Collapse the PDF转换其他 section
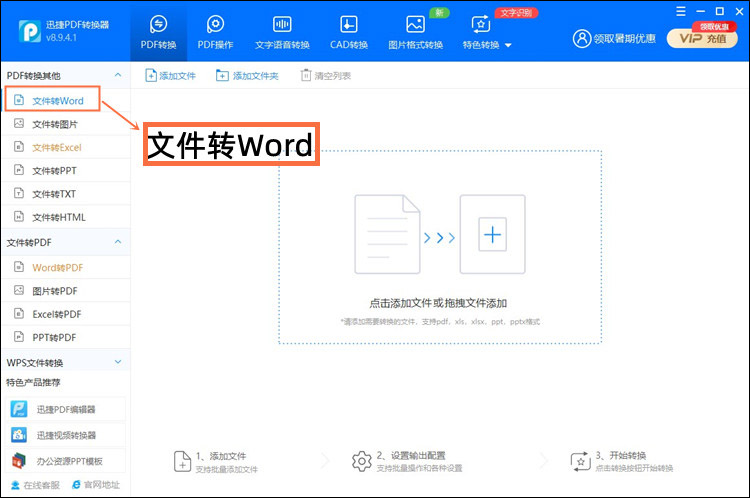Image resolution: width=750 pixels, height=498 pixels. coord(118,75)
